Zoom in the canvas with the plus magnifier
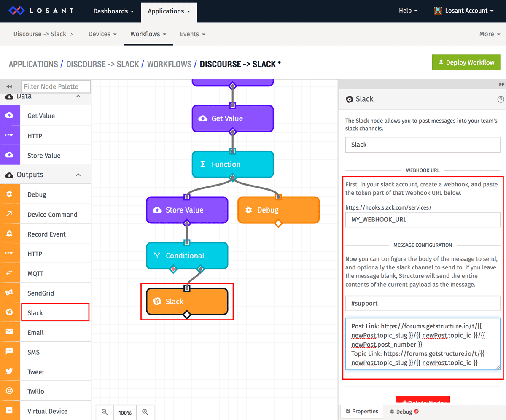The image size is (506, 420). (145, 412)
